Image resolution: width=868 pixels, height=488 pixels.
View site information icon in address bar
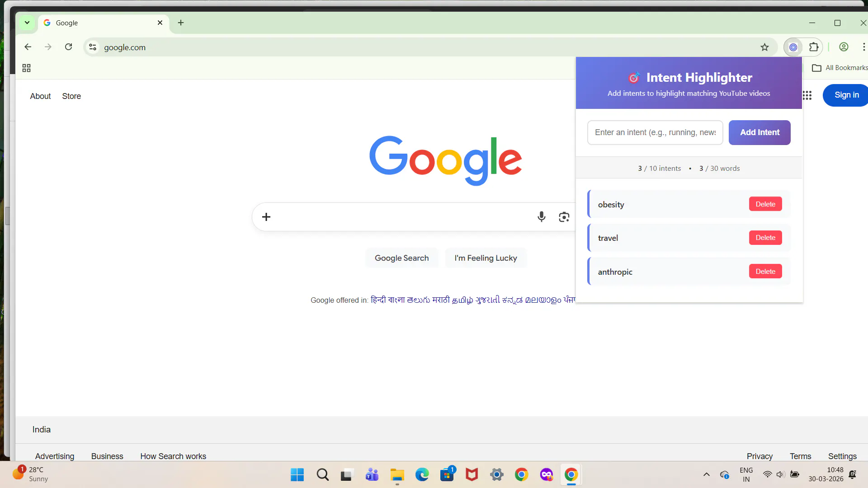point(93,47)
